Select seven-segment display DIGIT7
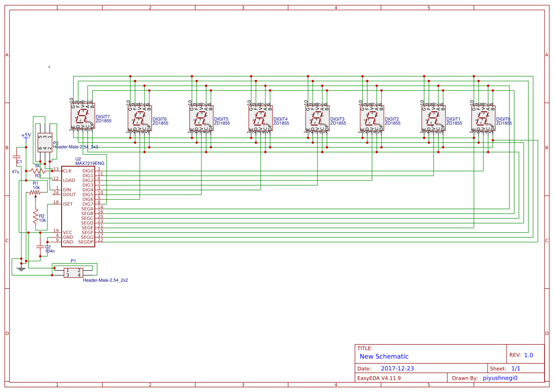The width and height of the screenshot is (554, 392). pos(83,116)
